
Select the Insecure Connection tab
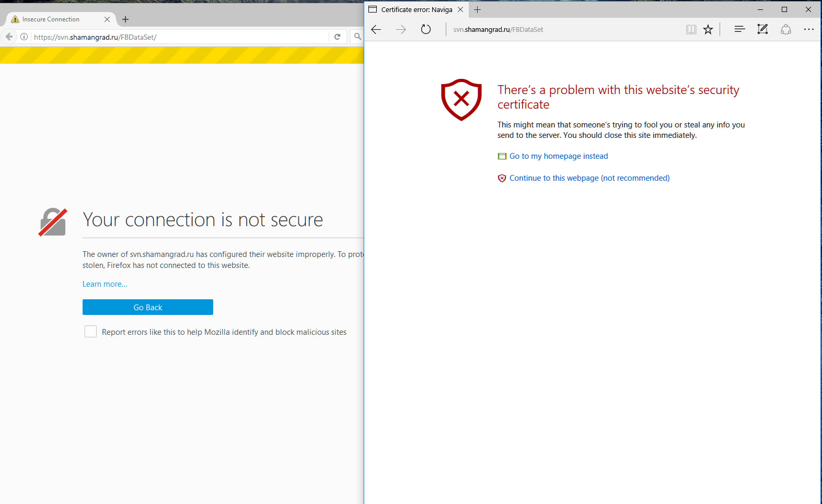coord(51,19)
